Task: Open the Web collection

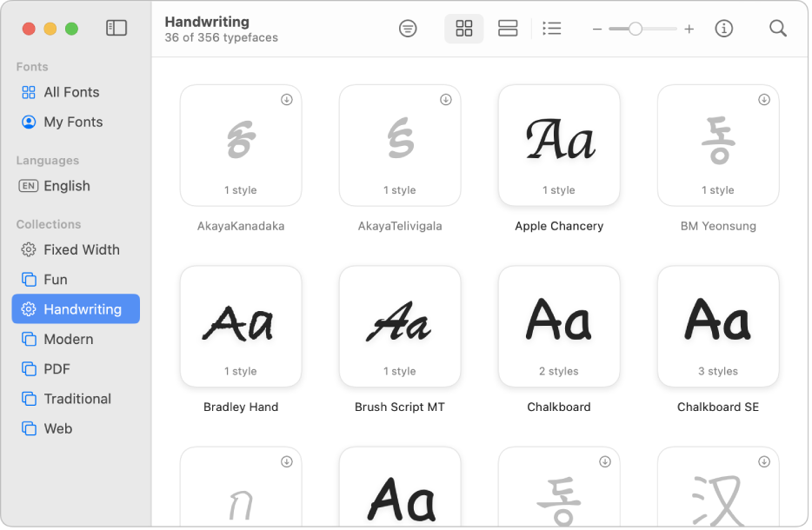Action: coord(76,429)
